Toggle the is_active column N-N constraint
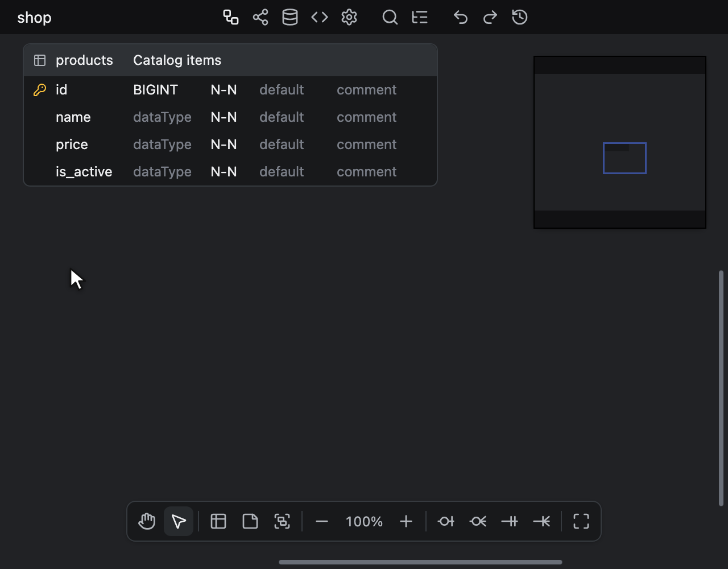728x569 pixels. tap(224, 172)
